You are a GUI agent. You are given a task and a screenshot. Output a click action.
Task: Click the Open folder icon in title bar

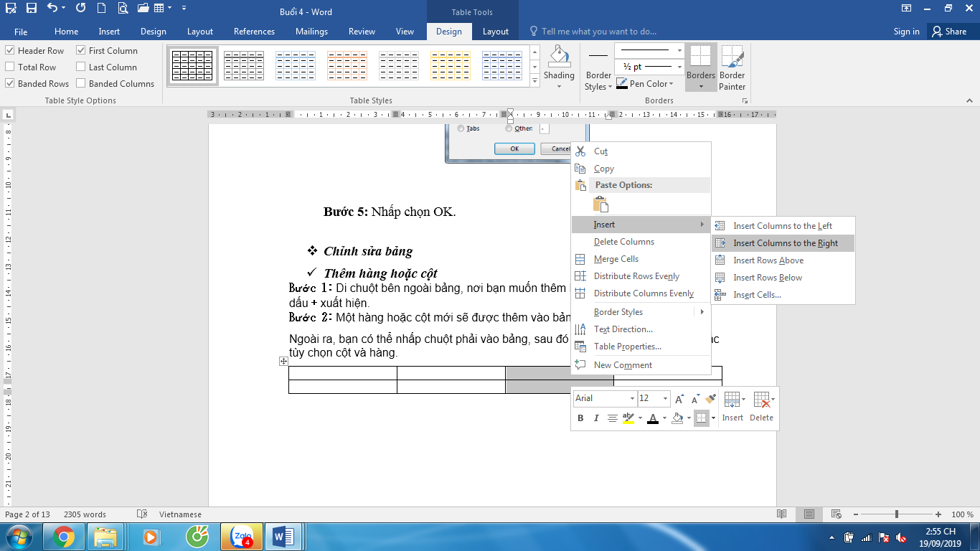click(x=144, y=9)
